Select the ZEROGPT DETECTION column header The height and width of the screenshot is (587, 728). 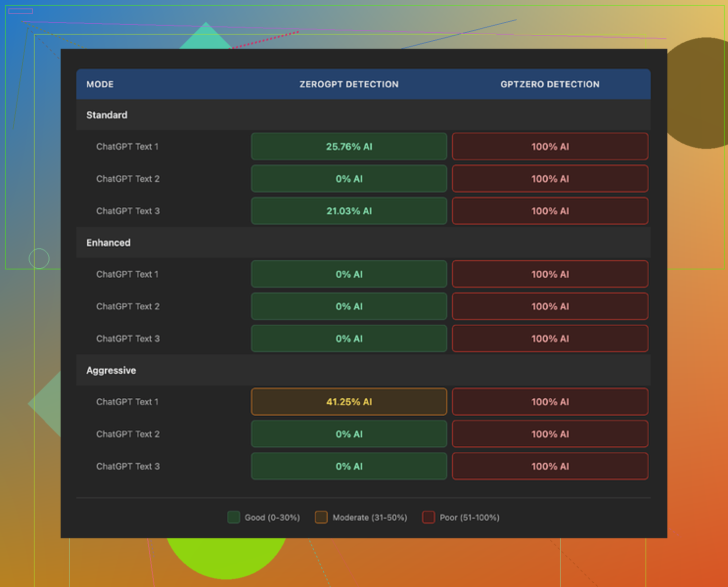[x=349, y=84]
